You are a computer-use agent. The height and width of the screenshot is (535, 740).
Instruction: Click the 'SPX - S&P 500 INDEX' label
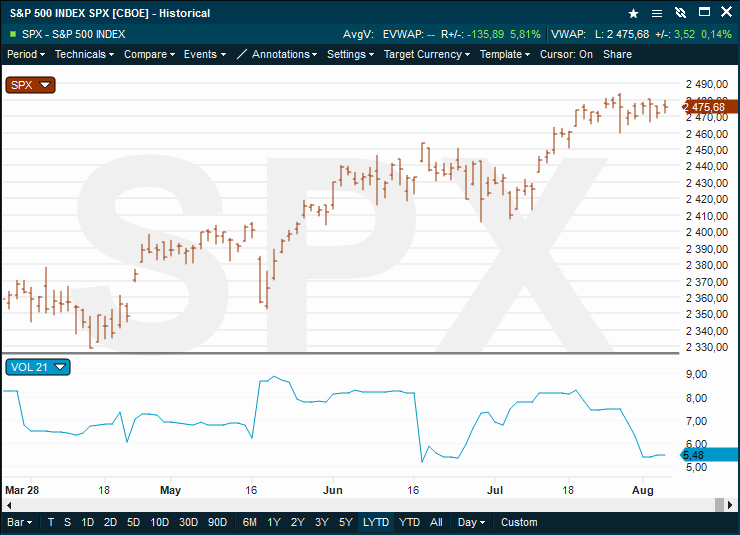(x=74, y=34)
